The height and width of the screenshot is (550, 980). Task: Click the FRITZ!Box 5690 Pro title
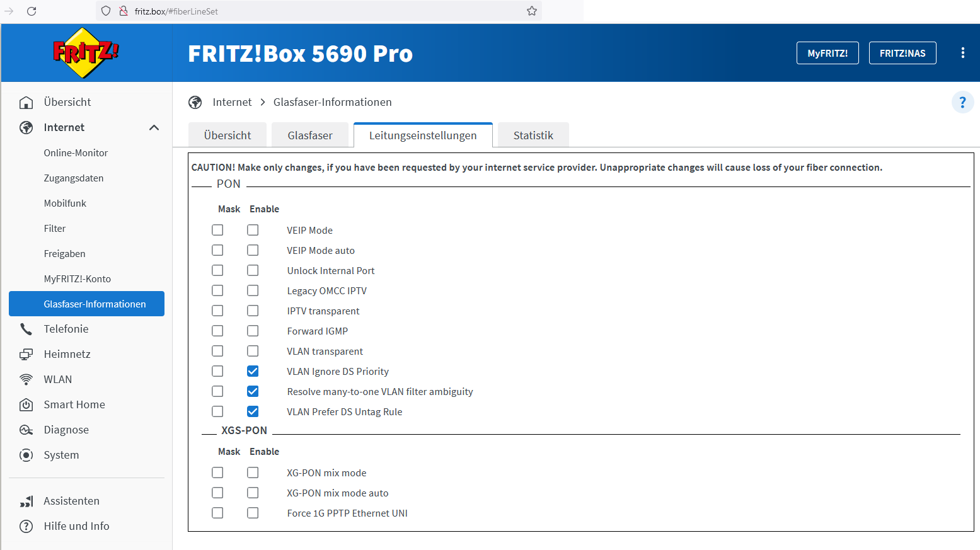[x=301, y=54]
